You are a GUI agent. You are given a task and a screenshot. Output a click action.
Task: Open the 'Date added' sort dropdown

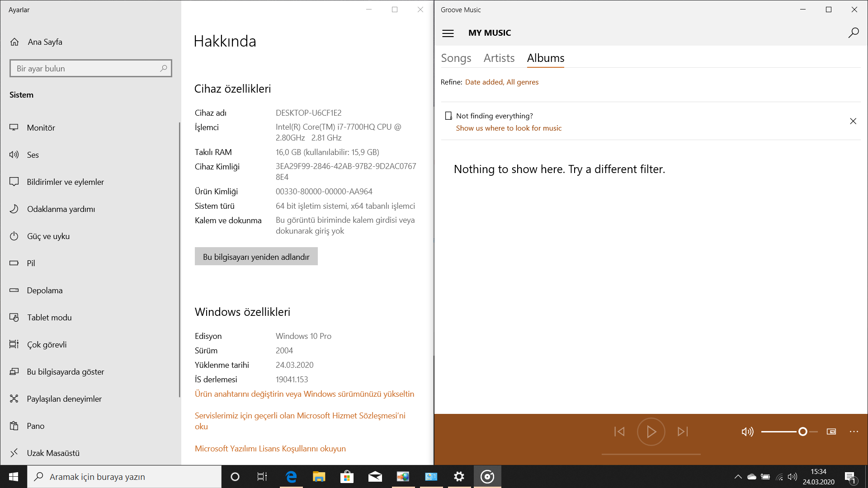point(485,82)
